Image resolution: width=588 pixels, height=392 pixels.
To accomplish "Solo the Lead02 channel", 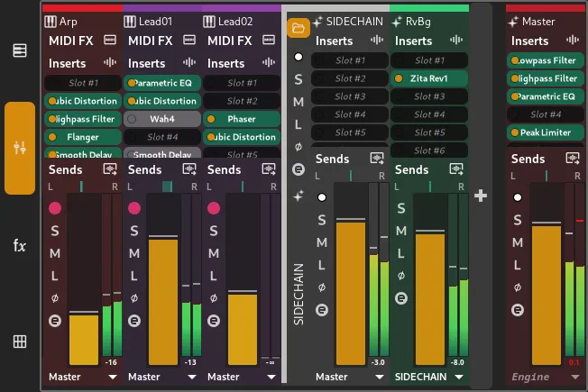I will [x=214, y=231].
